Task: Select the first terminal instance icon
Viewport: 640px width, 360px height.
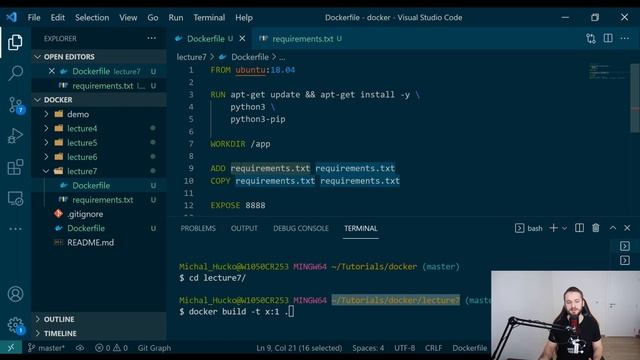Action: [x=624, y=246]
